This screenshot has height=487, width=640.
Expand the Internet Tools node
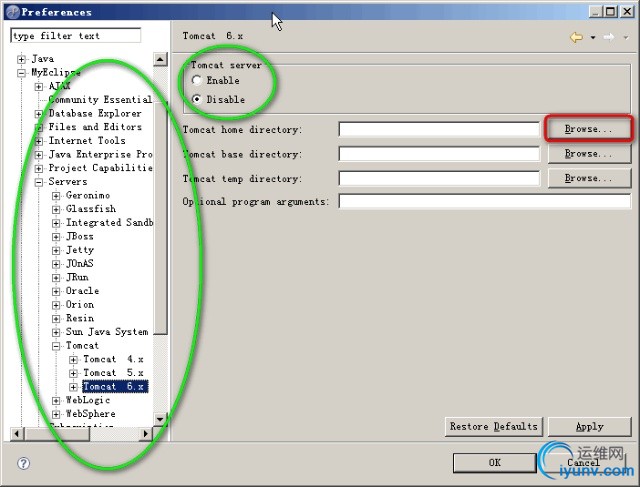point(39,141)
